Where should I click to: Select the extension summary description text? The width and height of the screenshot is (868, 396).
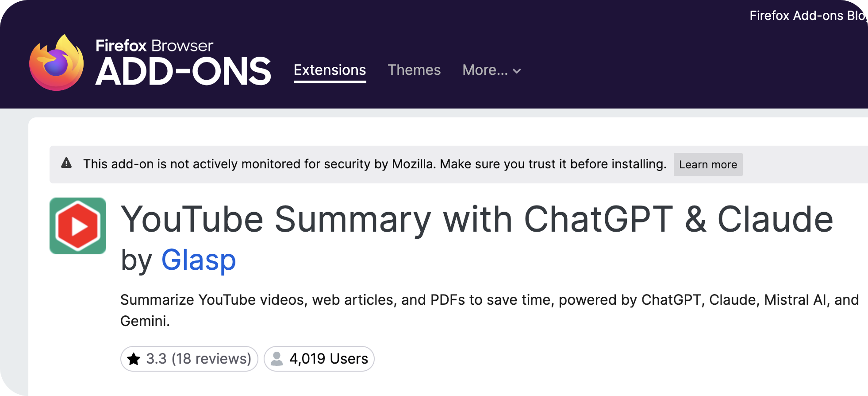[x=489, y=310]
